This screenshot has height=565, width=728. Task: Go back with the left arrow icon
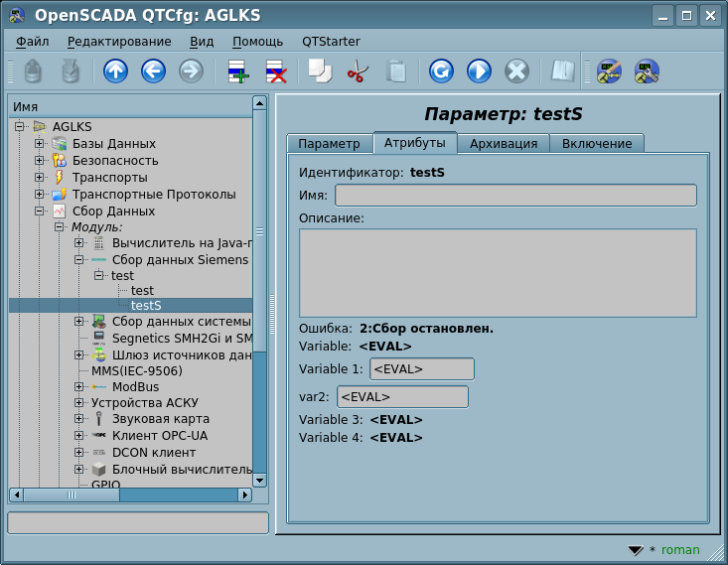click(153, 71)
